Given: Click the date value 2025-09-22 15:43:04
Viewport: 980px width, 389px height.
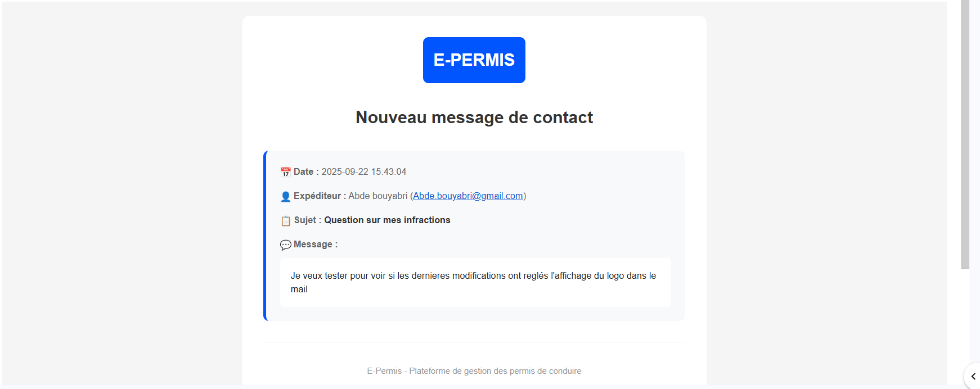Looking at the screenshot, I should click(363, 171).
